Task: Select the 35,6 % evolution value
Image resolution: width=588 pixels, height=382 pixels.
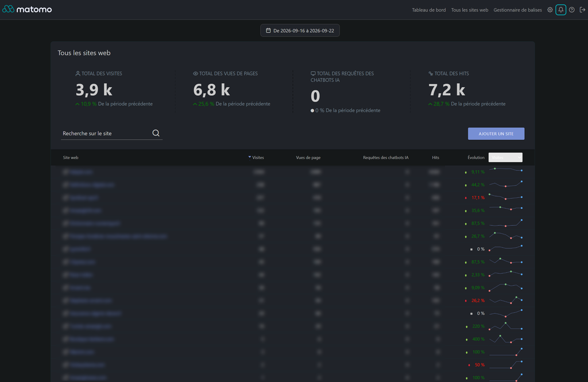Action: (478, 211)
